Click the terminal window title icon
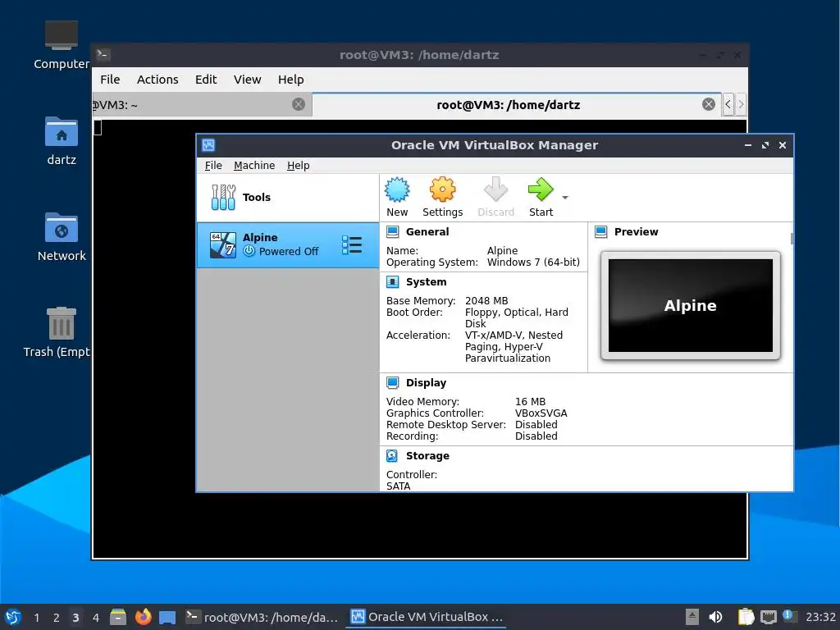Viewport: 840px width, 630px height. pos(103,55)
